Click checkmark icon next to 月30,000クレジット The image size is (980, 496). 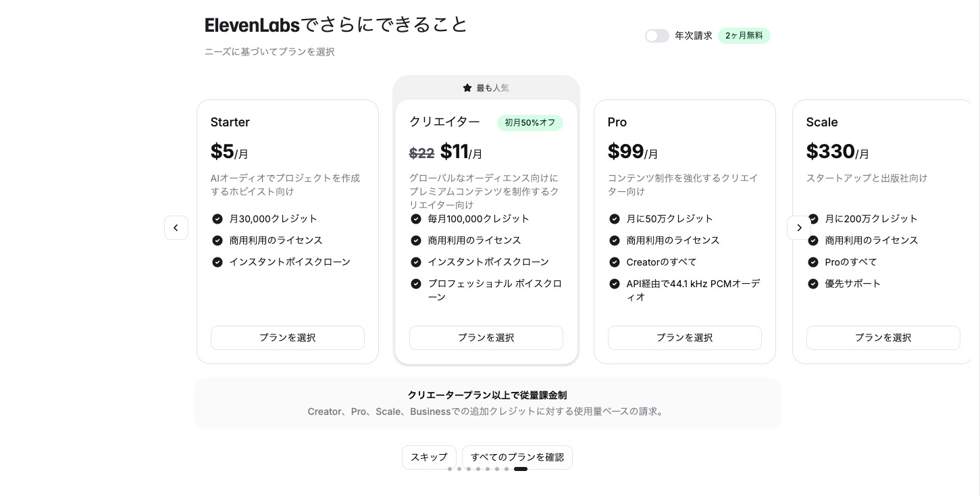click(217, 219)
